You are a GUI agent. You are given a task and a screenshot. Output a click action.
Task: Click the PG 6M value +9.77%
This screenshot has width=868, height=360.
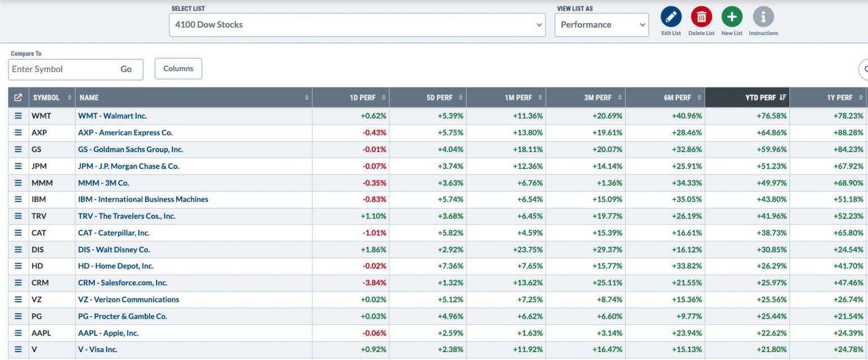point(689,316)
